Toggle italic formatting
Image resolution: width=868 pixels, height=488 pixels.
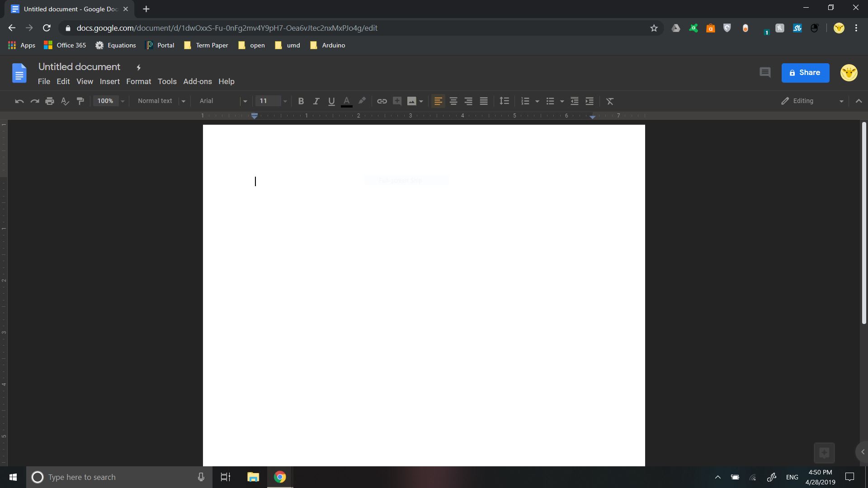(316, 101)
